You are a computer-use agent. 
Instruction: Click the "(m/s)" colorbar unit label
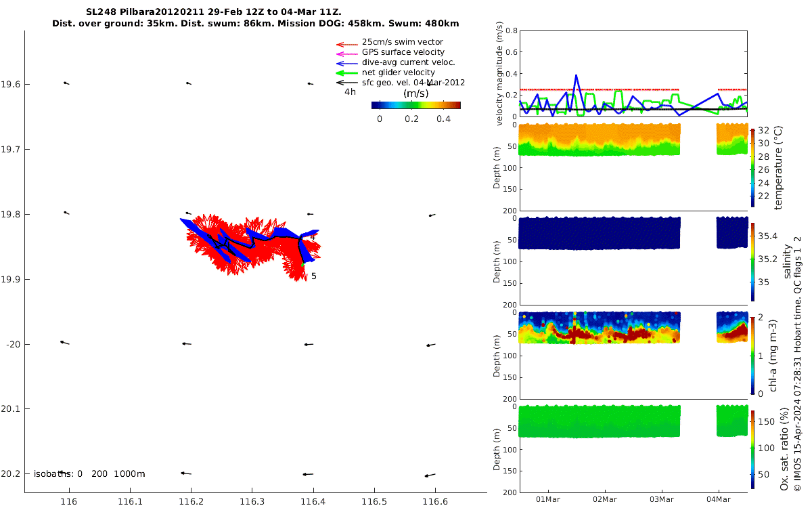[415, 93]
